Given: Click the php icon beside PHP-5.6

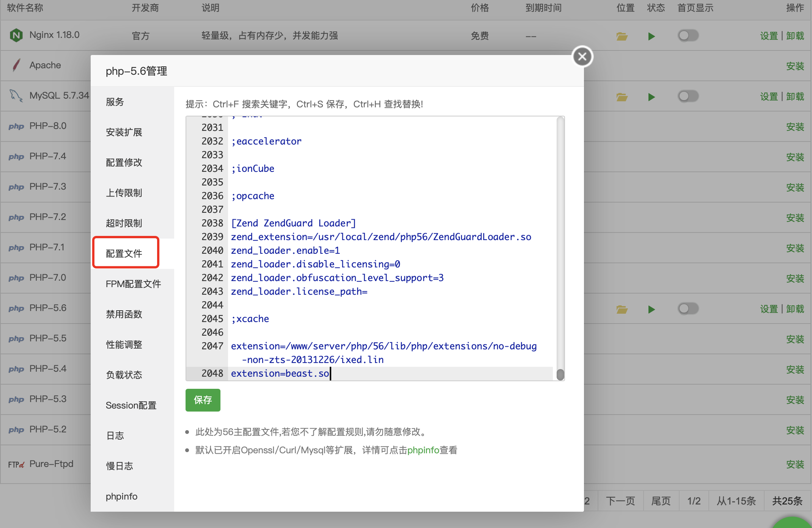Looking at the screenshot, I should point(16,308).
